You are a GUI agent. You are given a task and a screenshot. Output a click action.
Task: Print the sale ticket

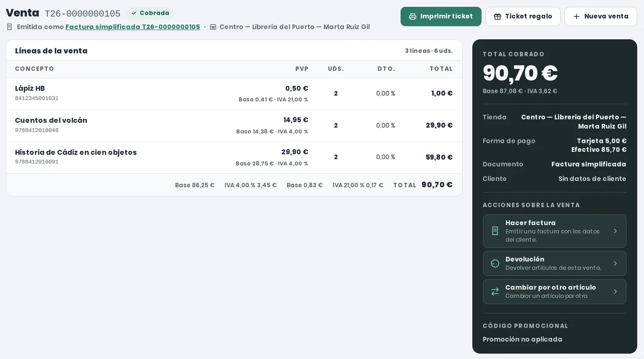point(441,17)
